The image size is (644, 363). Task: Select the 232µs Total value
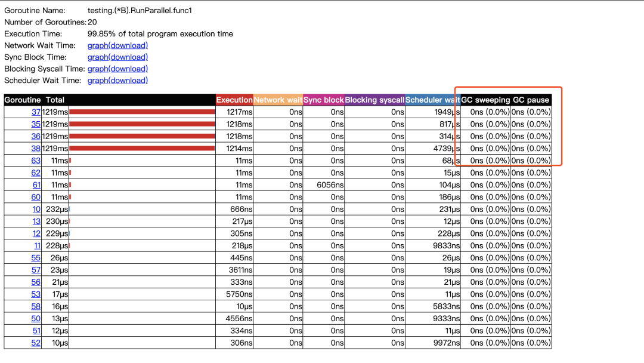57,209
